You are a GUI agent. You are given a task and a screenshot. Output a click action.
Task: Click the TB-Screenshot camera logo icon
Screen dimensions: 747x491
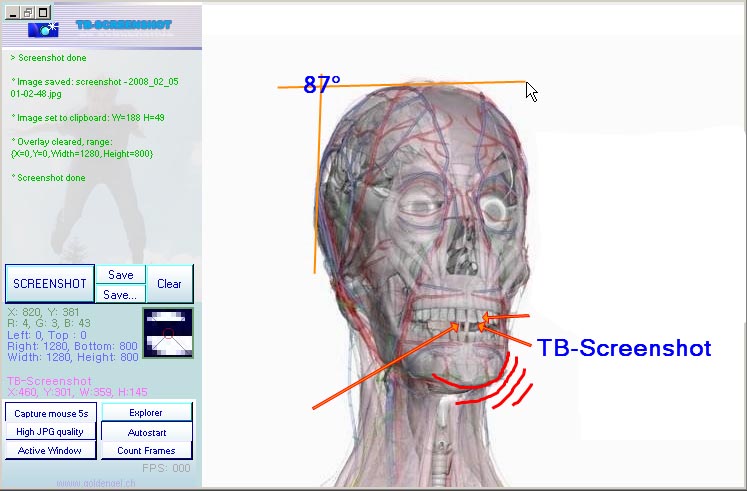(43, 30)
